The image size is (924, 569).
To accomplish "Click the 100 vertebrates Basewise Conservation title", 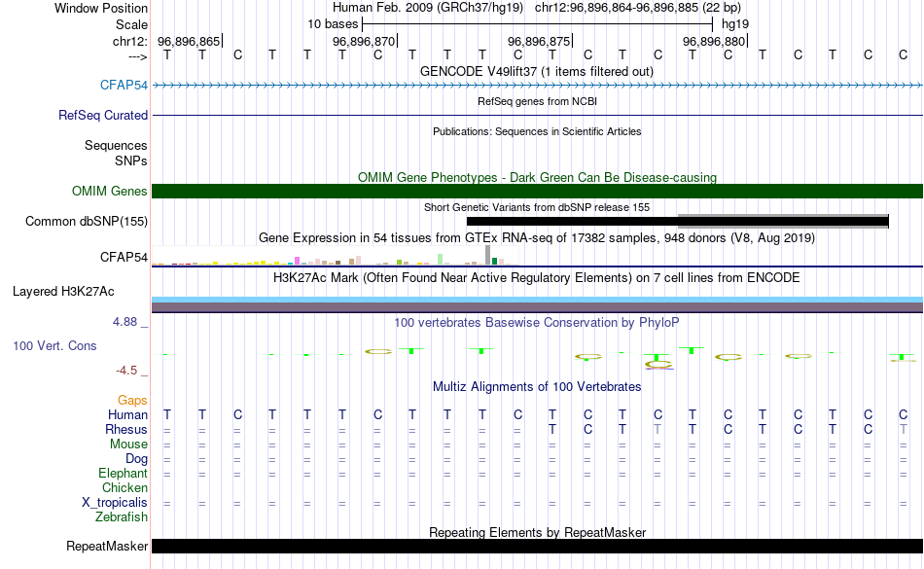I will coord(537,322).
